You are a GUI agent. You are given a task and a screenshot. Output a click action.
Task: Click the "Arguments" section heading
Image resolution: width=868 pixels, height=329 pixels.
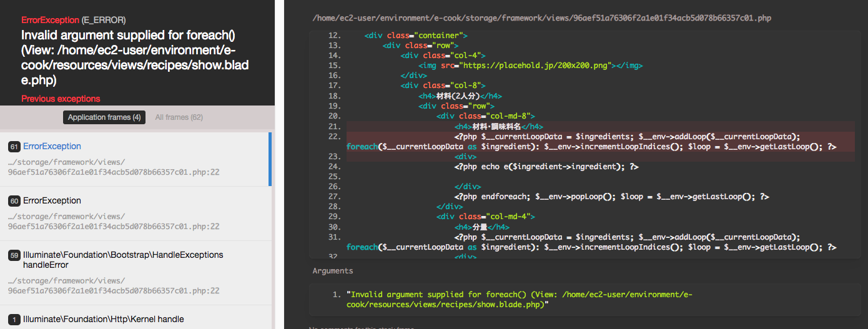coord(333,271)
